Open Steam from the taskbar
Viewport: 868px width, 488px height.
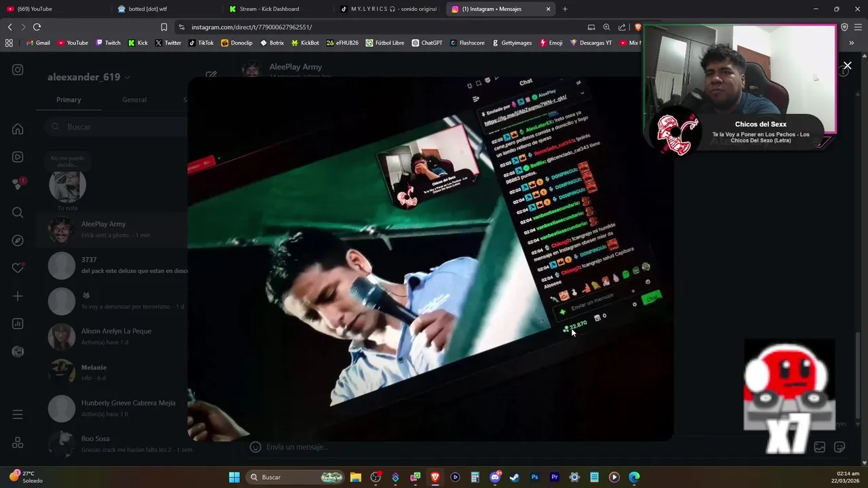pos(515,477)
